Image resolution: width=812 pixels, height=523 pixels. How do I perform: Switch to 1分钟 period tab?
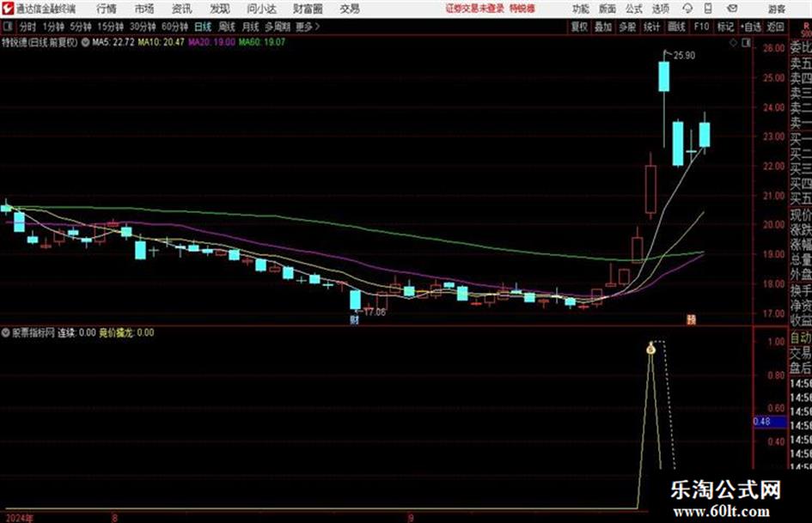tap(53, 27)
